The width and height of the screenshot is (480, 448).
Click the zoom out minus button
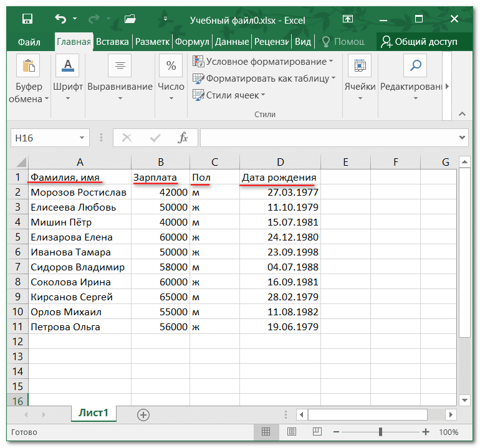tap(336, 432)
